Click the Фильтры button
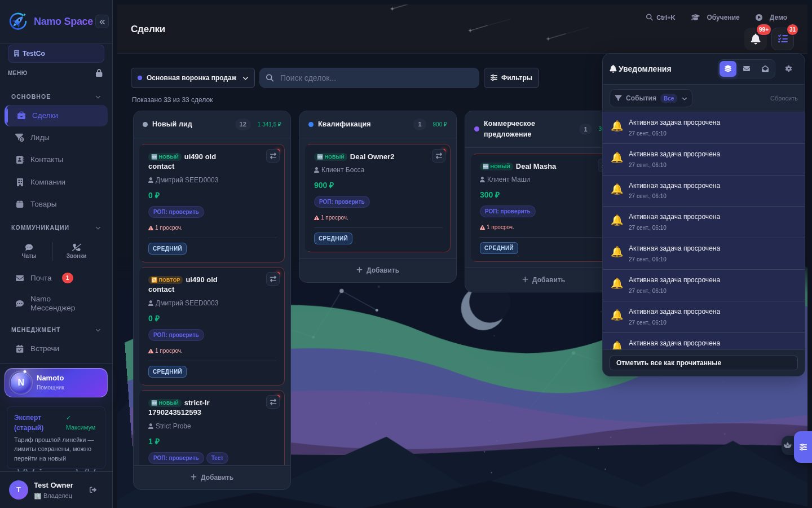The width and height of the screenshot is (812, 508). coord(511,78)
